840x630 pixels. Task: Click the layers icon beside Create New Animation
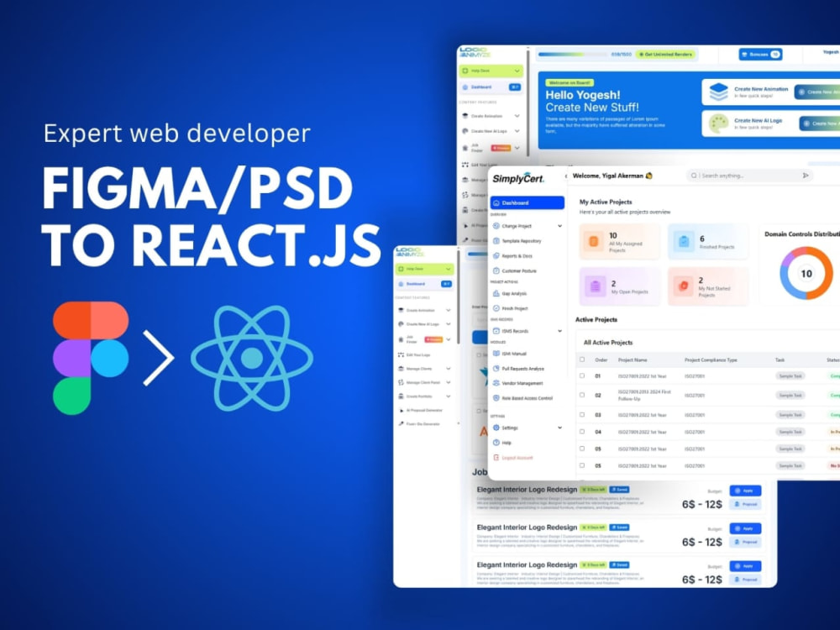[x=718, y=92]
